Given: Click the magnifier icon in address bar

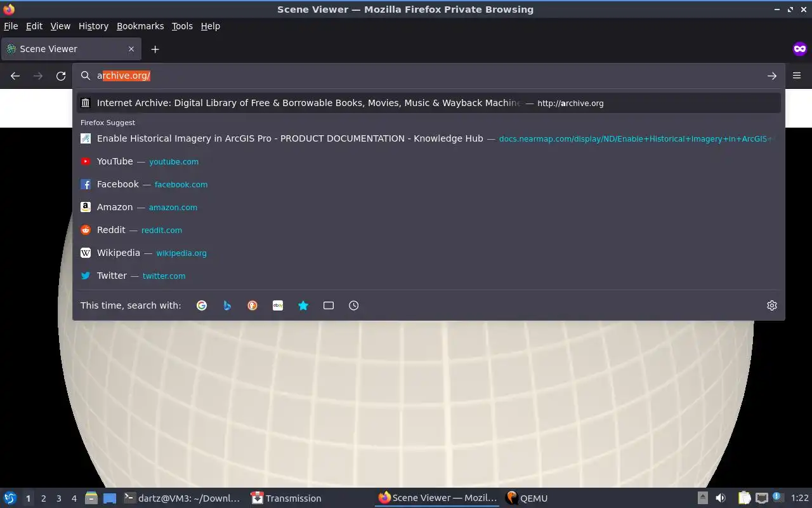Looking at the screenshot, I should (86, 76).
